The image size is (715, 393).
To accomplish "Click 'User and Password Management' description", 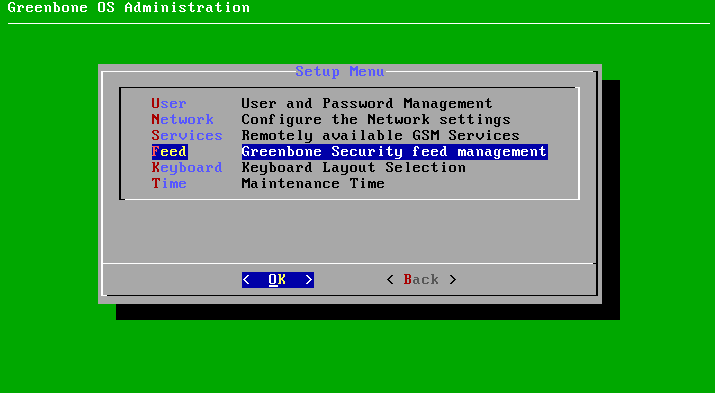I will (x=367, y=103).
